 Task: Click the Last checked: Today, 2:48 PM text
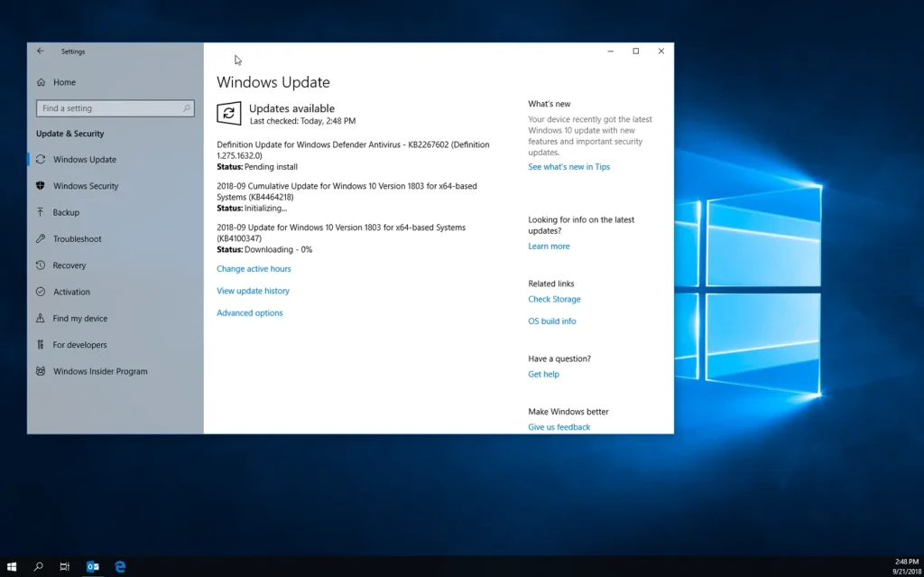[303, 121]
